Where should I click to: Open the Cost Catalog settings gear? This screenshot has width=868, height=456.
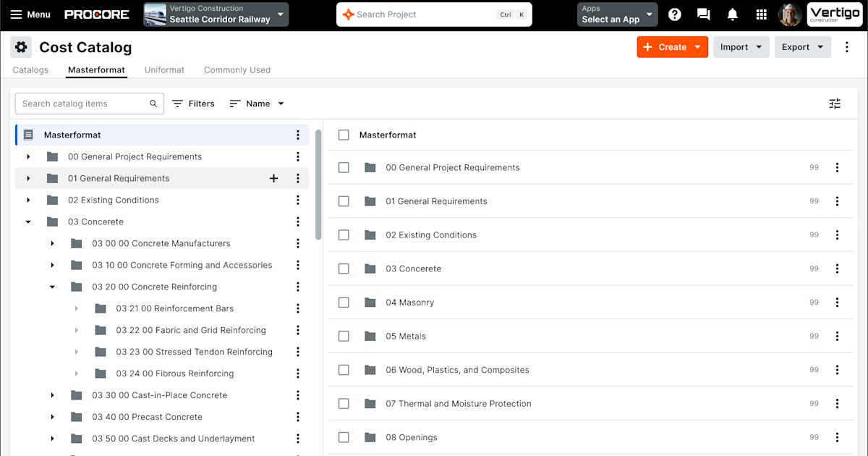(21, 46)
